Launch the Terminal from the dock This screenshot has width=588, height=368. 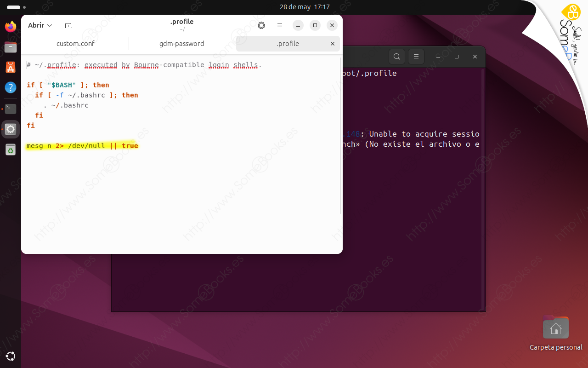click(x=10, y=109)
